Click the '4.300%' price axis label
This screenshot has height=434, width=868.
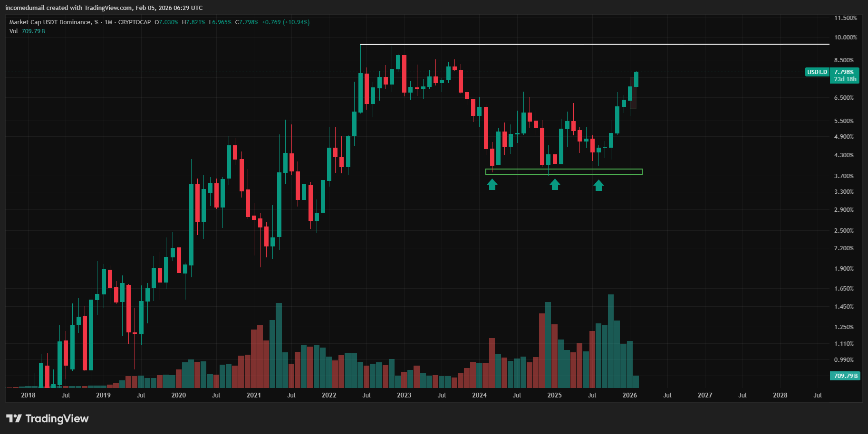point(844,155)
